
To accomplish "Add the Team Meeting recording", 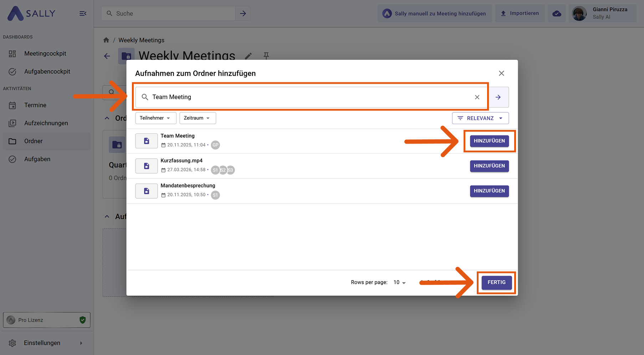I will 489,141.
